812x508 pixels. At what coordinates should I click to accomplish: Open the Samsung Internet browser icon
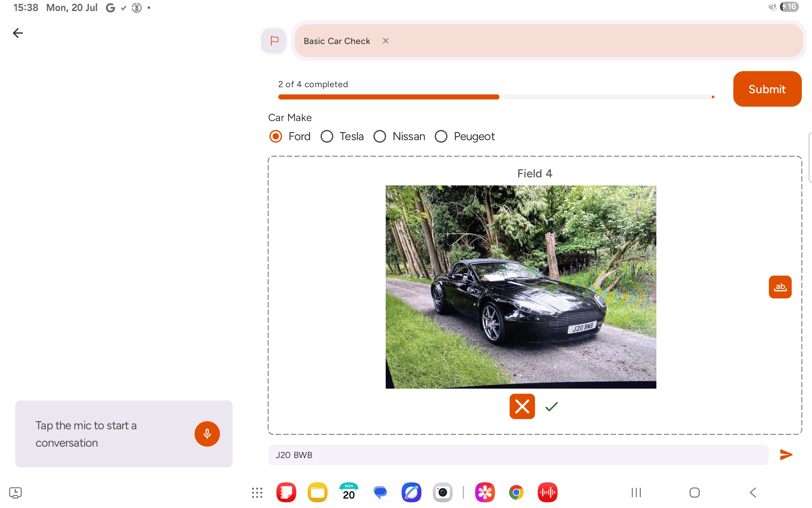point(411,492)
